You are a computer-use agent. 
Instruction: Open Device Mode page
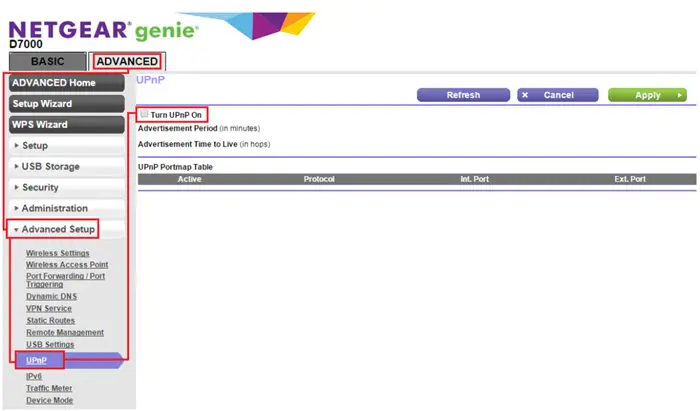(x=50, y=400)
